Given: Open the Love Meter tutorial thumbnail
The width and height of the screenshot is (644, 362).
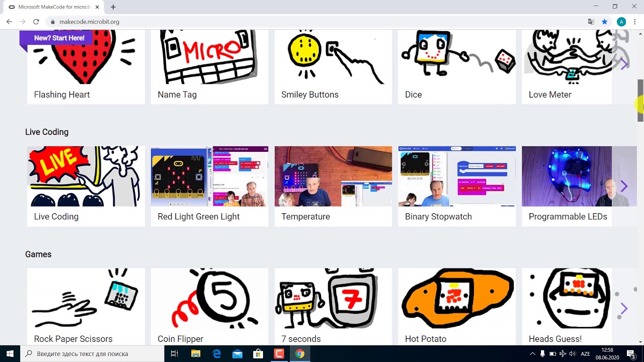Looking at the screenshot, I should click(567, 57).
